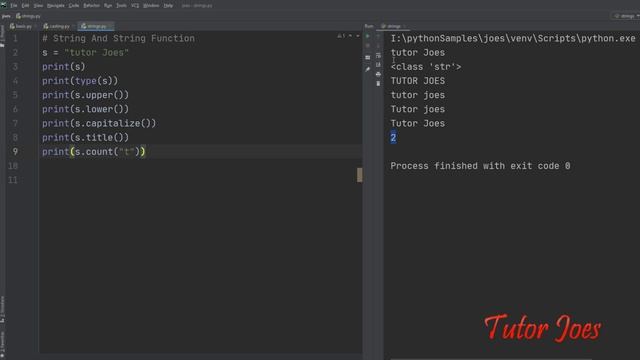Go to previous highlighted problem arrow
The image size is (640, 360).
point(350,36)
